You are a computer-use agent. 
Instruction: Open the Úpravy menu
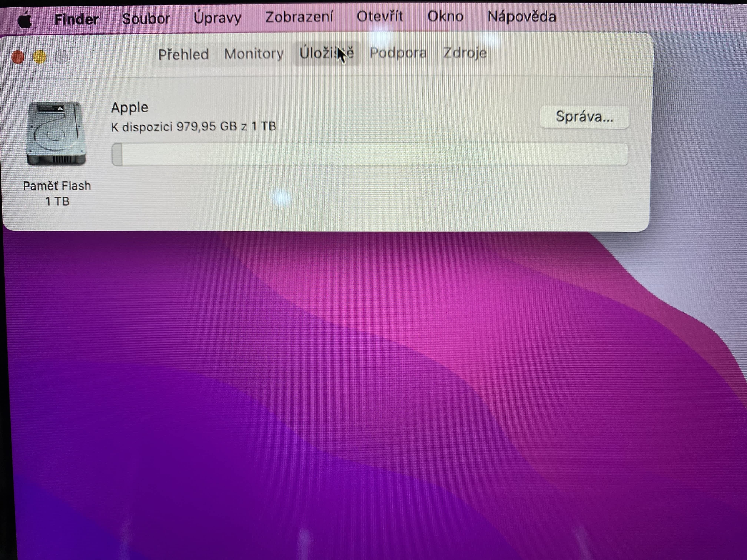tap(217, 18)
